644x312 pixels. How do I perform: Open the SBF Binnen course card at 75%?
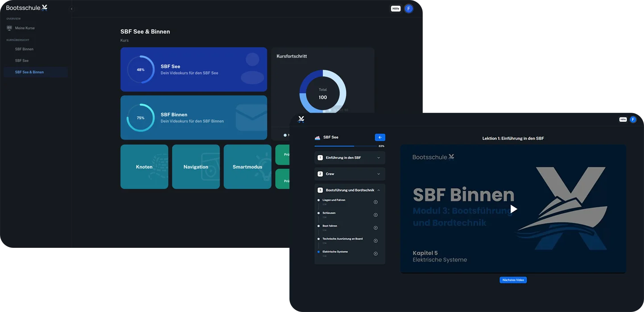pyautogui.click(x=194, y=118)
